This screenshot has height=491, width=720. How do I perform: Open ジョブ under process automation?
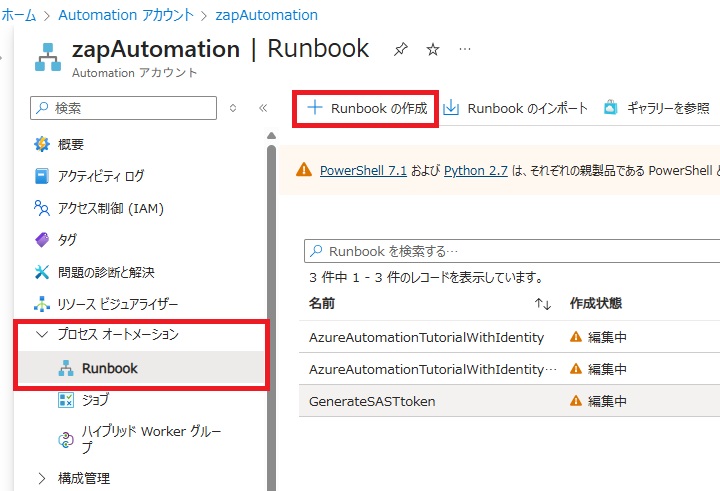(95, 400)
